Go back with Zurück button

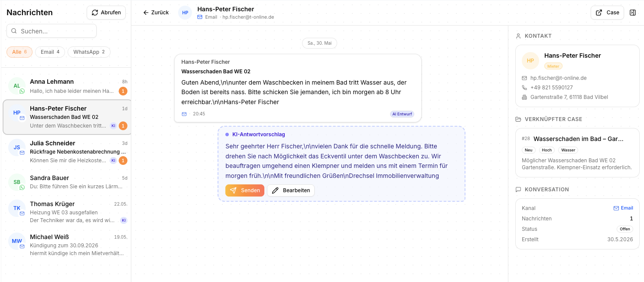point(156,13)
